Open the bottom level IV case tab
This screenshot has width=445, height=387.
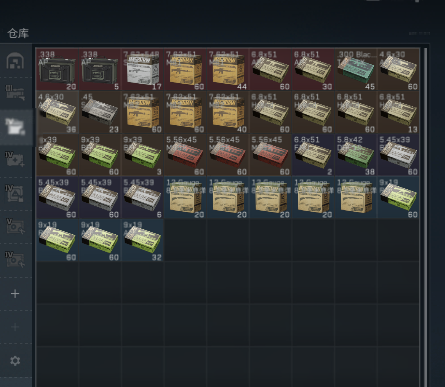click(x=15, y=260)
